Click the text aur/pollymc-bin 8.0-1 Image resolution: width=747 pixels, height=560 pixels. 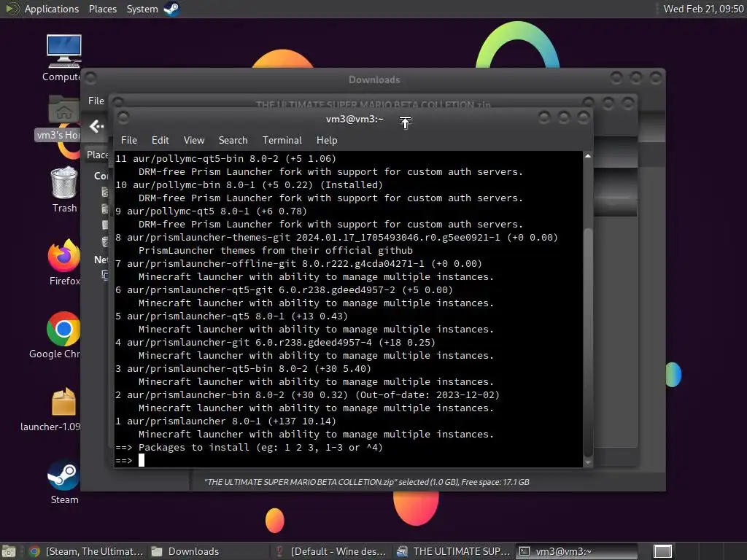pos(191,184)
